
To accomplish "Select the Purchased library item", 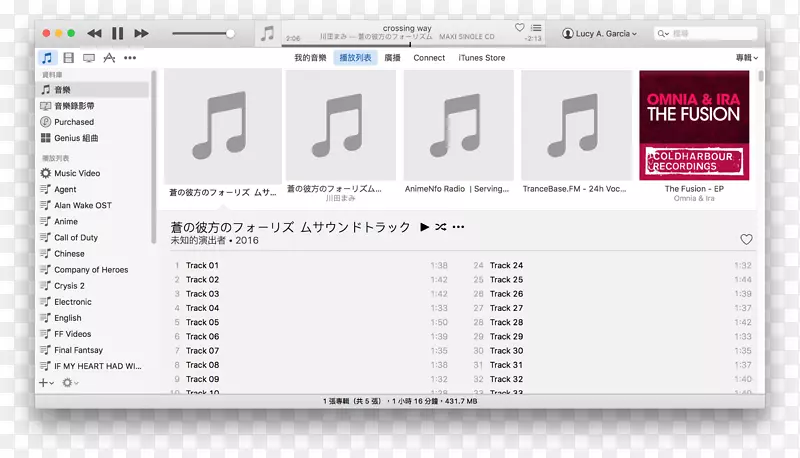I will pyautogui.click(x=74, y=122).
